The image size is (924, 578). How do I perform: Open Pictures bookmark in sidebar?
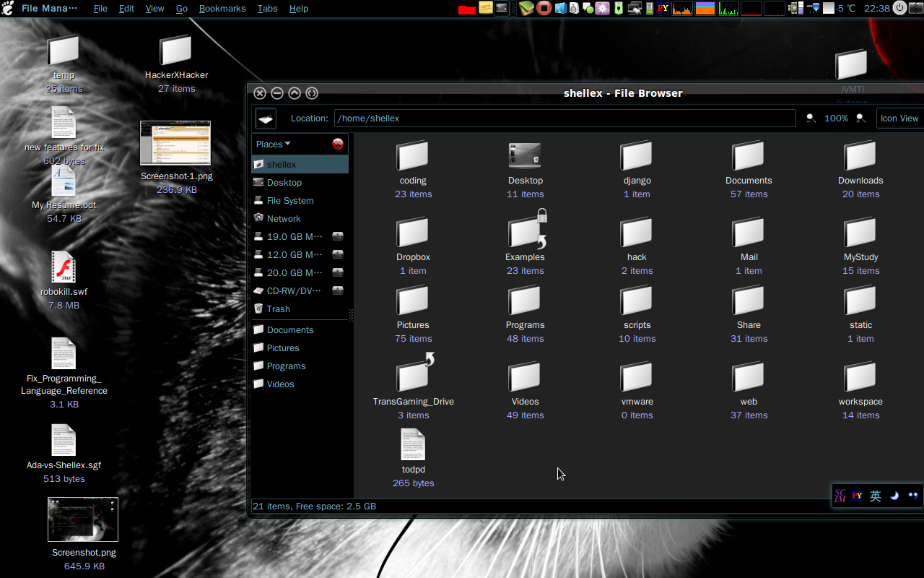[x=300, y=348]
